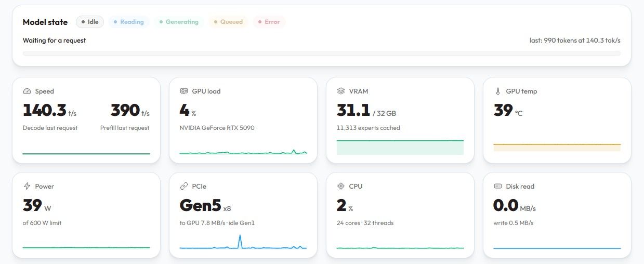Click the 31.1 VRAM usage value
644x264 pixels.
[x=353, y=111]
